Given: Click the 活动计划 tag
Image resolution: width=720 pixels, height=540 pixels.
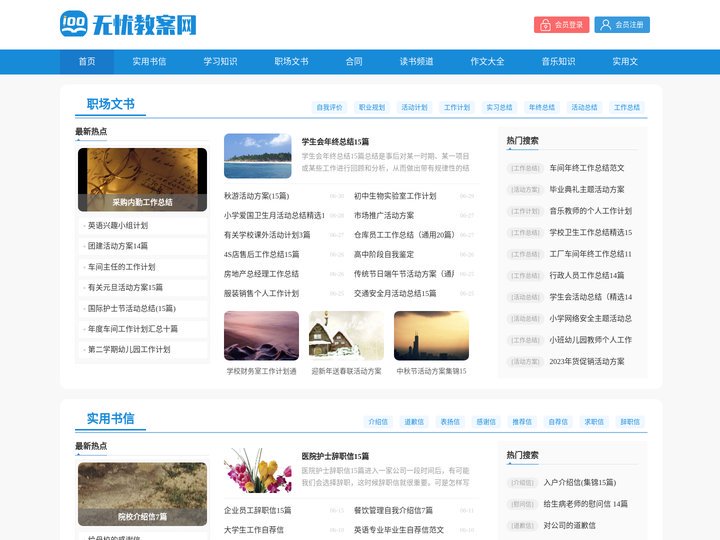Looking at the screenshot, I should coord(414,107).
